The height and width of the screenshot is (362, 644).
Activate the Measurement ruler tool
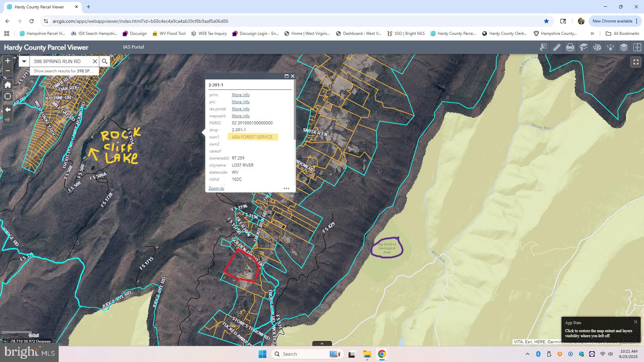(556, 47)
